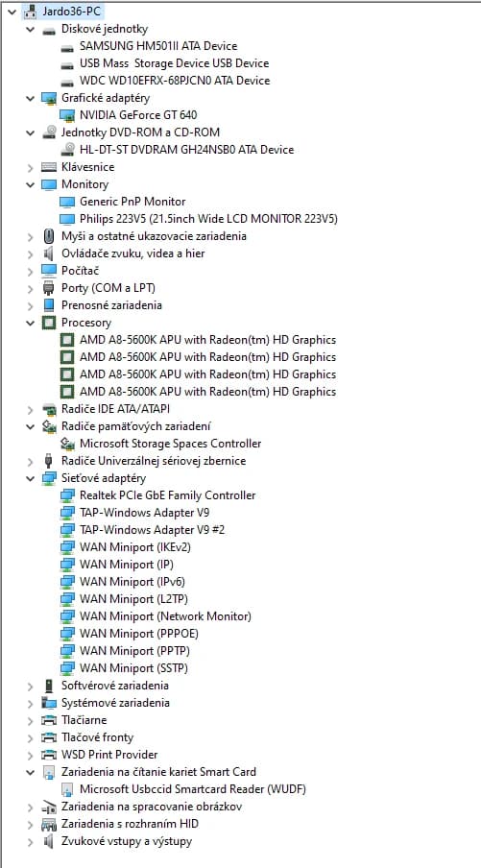This screenshot has height=868, width=481.
Task: Expand the Klávesnice category
Action: (31, 167)
